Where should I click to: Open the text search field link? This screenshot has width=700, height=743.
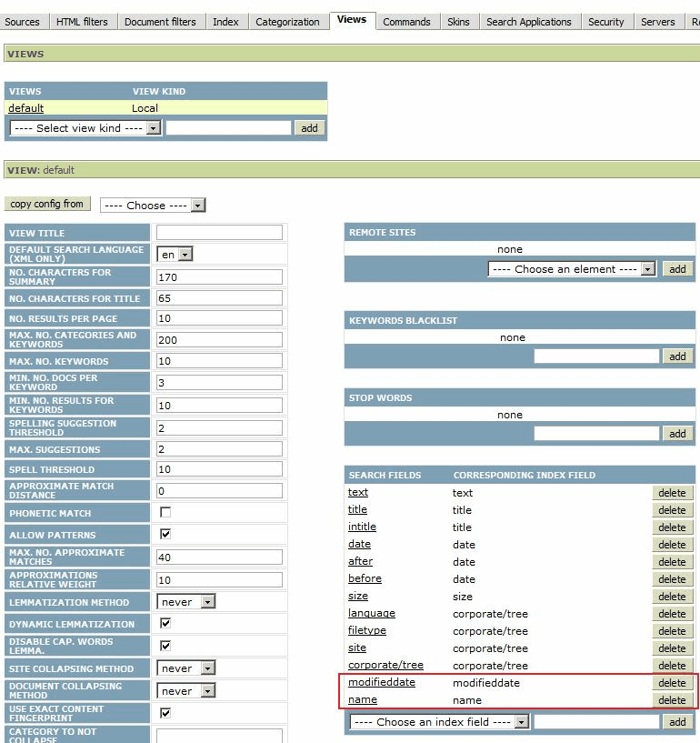358,492
